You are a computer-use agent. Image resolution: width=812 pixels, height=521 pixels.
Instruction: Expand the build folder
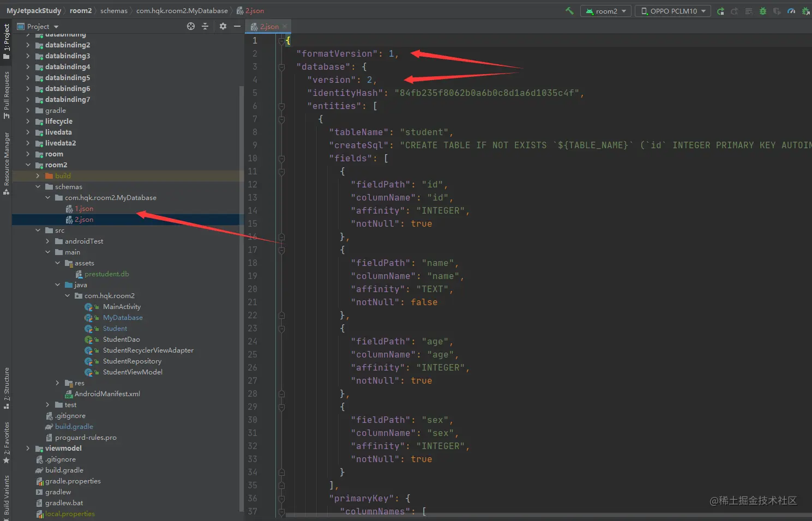38,176
